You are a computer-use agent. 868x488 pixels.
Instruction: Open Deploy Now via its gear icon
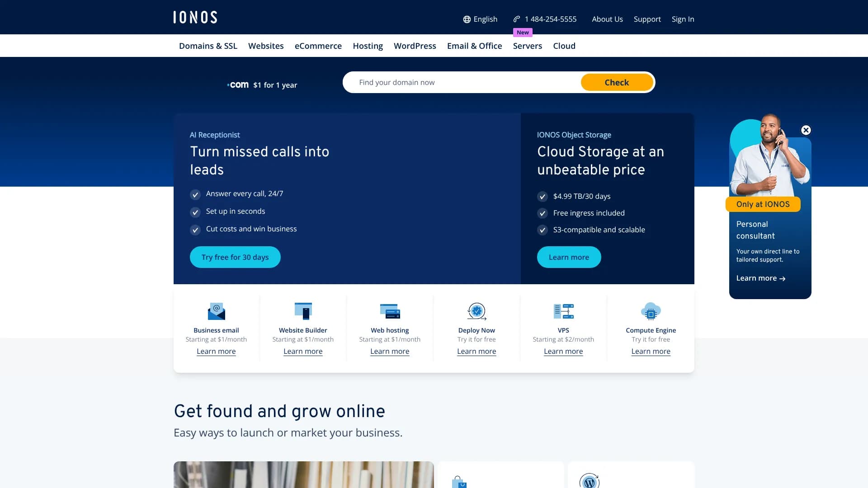click(x=476, y=311)
